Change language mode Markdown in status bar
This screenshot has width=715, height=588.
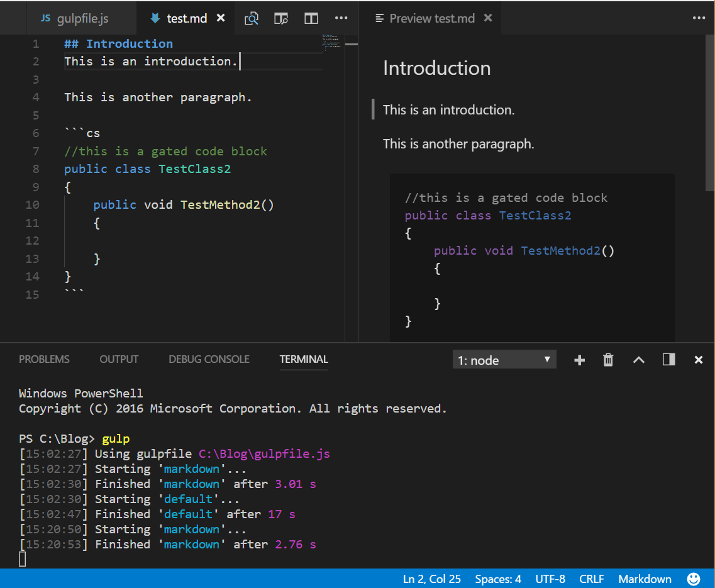pyautogui.click(x=645, y=579)
